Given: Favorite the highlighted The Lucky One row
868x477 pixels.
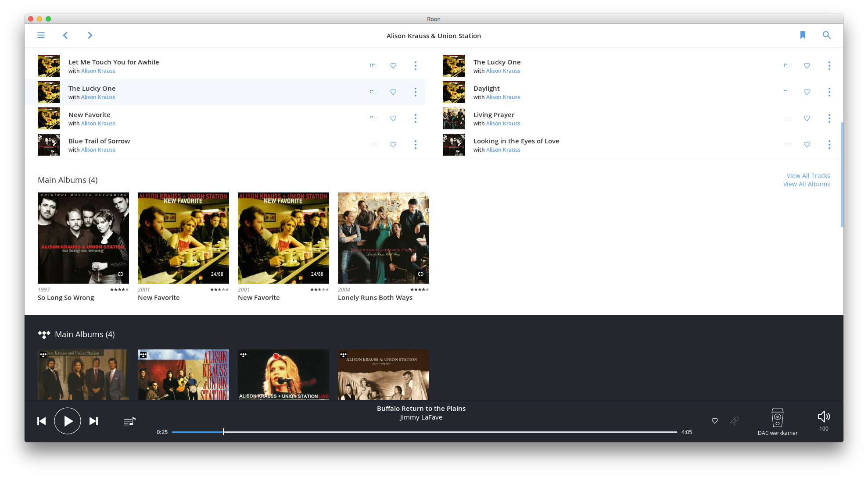Looking at the screenshot, I should 393,92.
